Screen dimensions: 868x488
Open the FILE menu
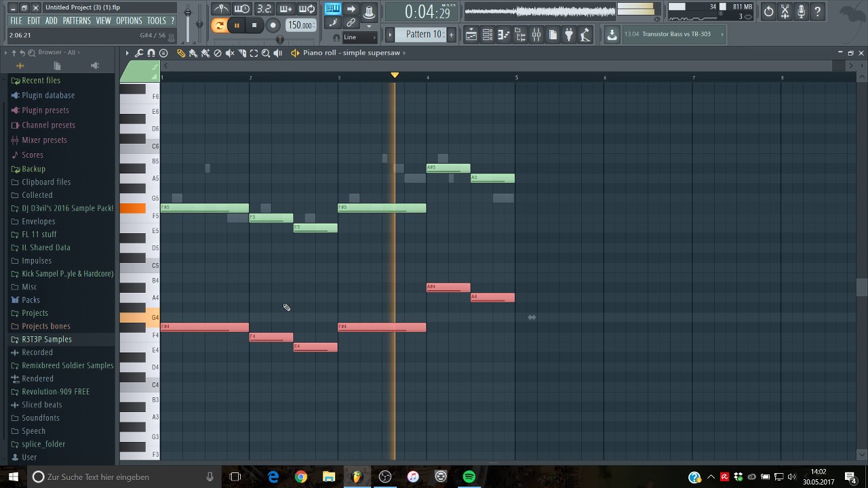[x=16, y=21]
